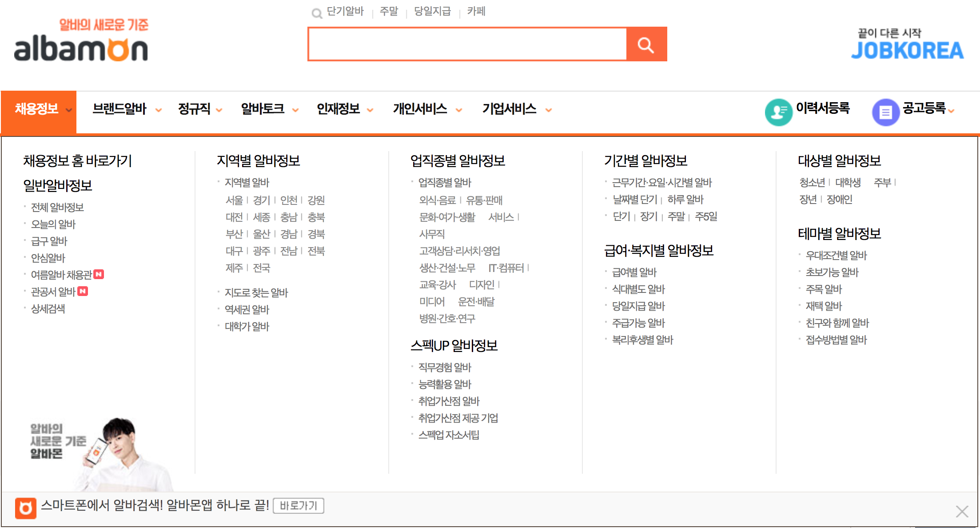Screen dimensions: 980x528
Task: Click the purple 공고등록 posting icon
Action: pyautogui.click(x=885, y=112)
